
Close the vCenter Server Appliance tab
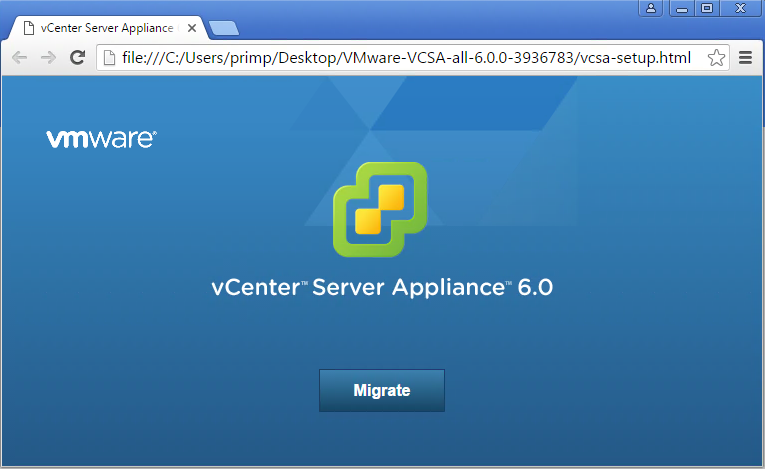pos(192,28)
